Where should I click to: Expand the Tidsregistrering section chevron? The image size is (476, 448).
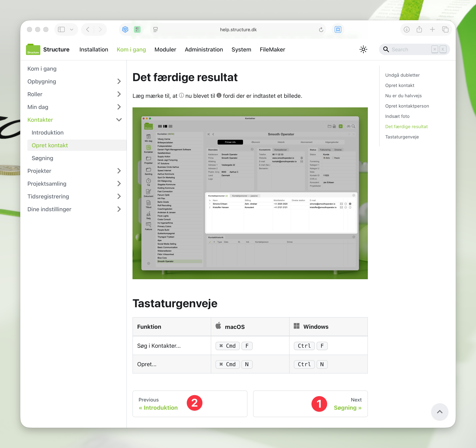coord(119,196)
